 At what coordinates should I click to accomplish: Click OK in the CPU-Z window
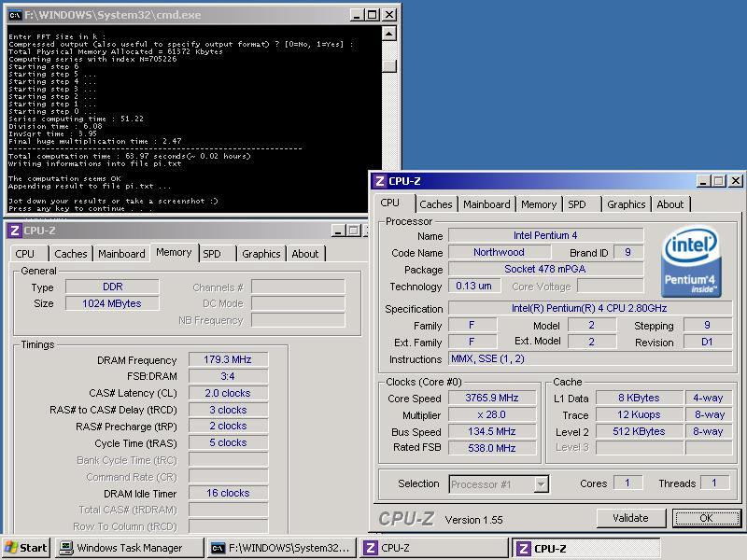(x=707, y=518)
